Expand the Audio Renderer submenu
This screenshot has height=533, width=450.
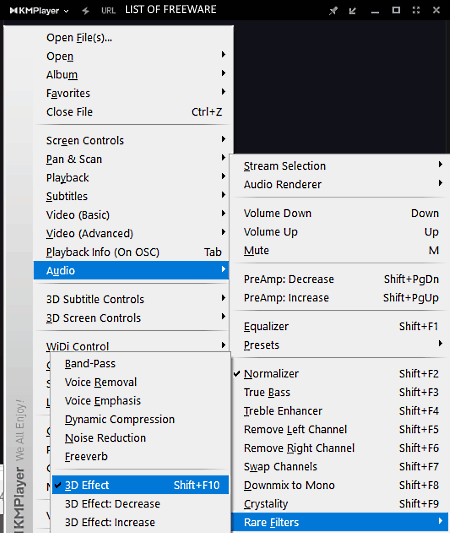pos(339,184)
